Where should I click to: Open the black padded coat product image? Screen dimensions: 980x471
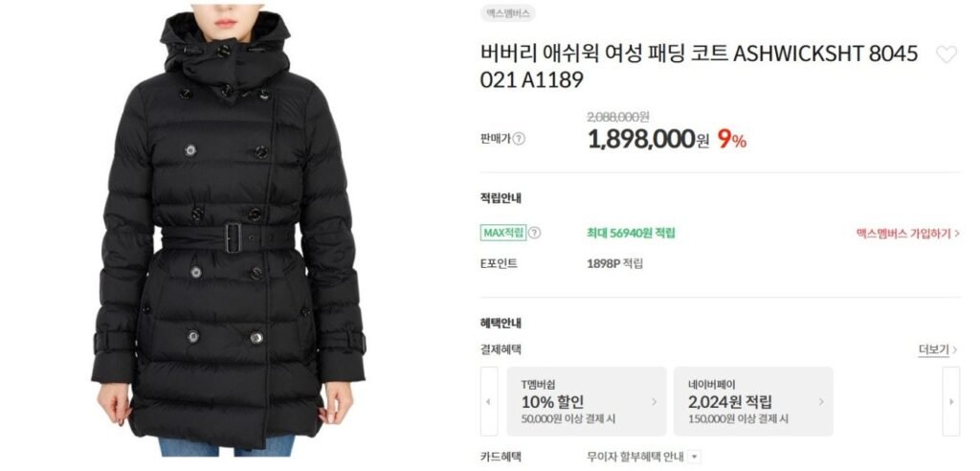(228, 232)
